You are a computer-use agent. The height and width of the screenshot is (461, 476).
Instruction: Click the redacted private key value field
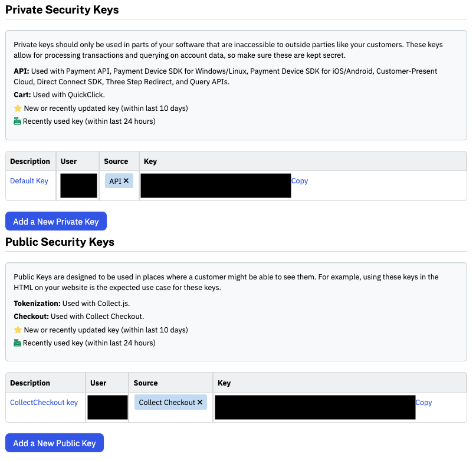tap(216, 186)
